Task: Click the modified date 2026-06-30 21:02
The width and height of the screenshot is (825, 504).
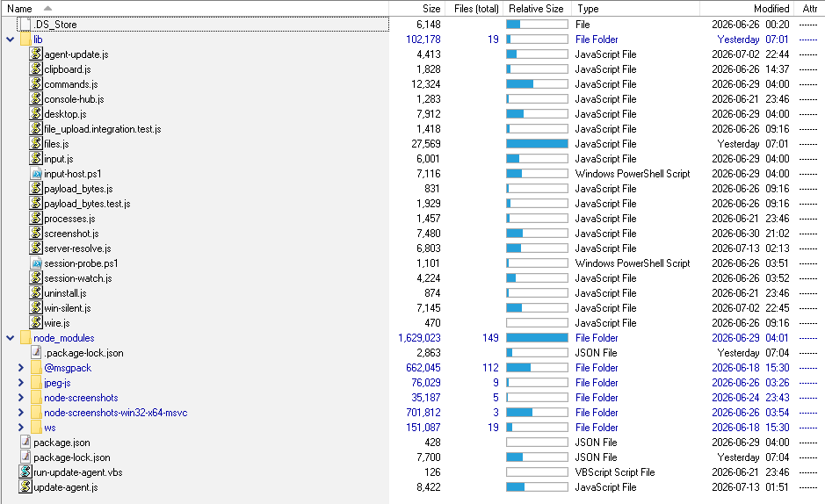Action: click(x=750, y=234)
